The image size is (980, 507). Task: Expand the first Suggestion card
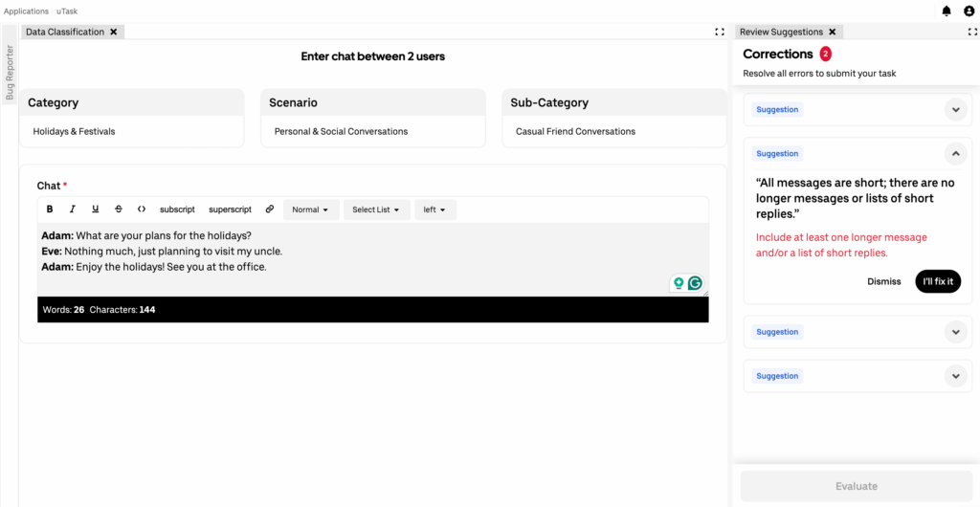pos(954,110)
